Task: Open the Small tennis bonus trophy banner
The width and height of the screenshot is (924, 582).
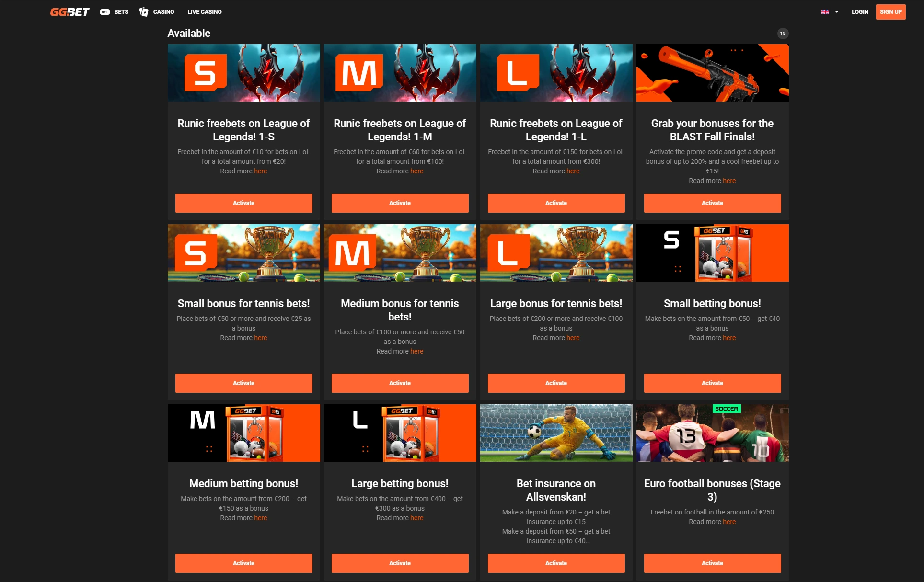Action: pyautogui.click(x=244, y=253)
